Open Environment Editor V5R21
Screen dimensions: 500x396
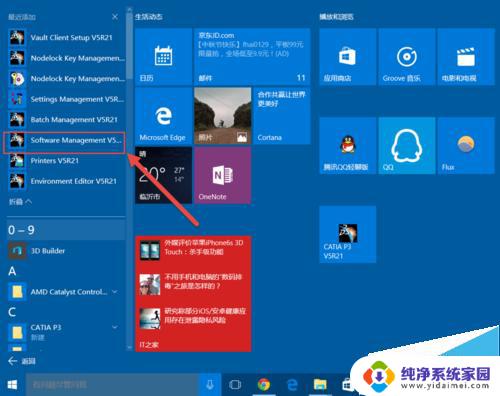[x=66, y=181]
